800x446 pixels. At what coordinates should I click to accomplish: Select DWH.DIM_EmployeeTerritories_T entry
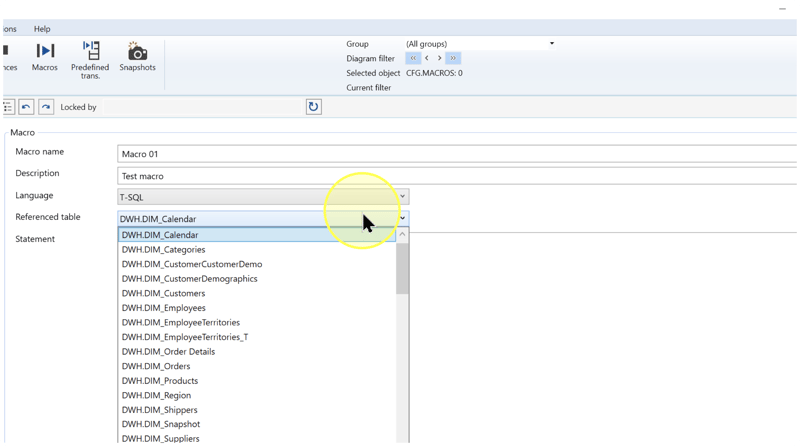coord(257,337)
